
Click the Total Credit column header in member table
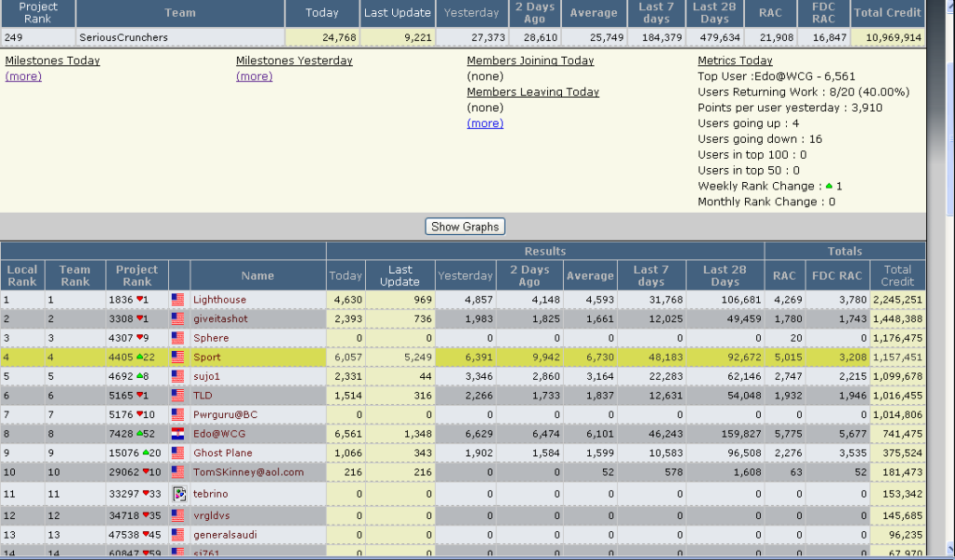pyautogui.click(x=897, y=275)
